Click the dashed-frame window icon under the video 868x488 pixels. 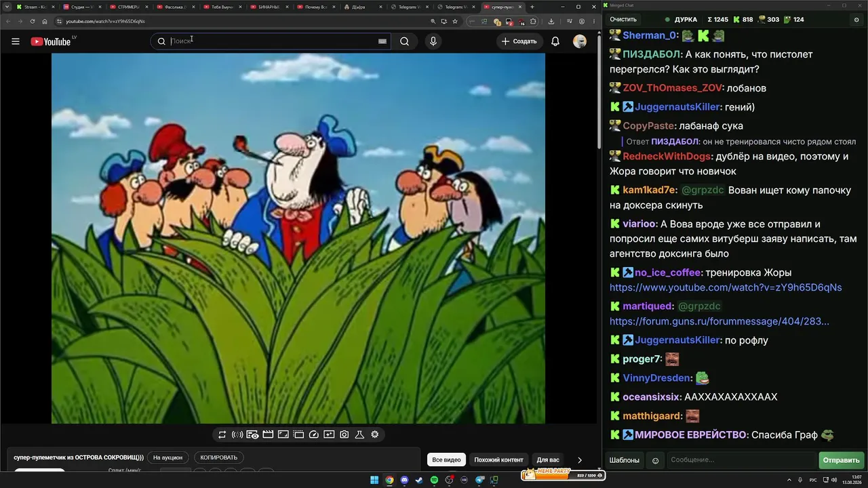point(298,434)
